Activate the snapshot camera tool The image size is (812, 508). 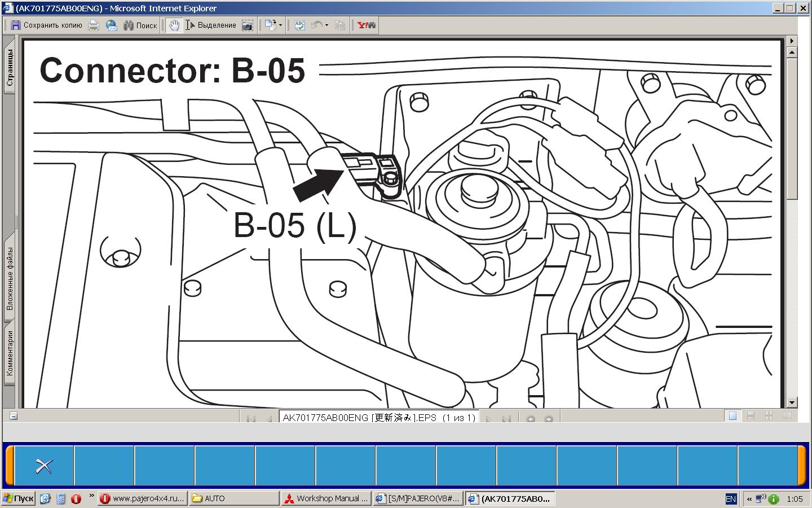[247, 25]
